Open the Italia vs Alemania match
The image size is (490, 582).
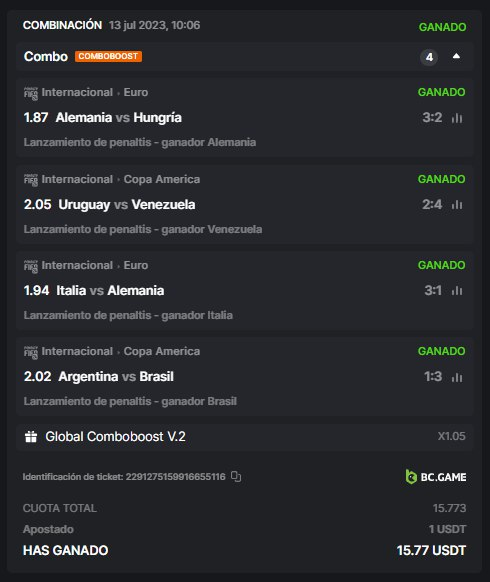tap(110, 291)
